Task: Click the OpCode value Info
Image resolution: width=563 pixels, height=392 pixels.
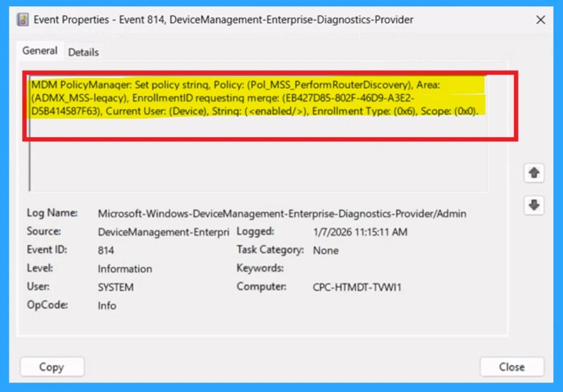Action: pyautogui.click(x=107, y=306)
